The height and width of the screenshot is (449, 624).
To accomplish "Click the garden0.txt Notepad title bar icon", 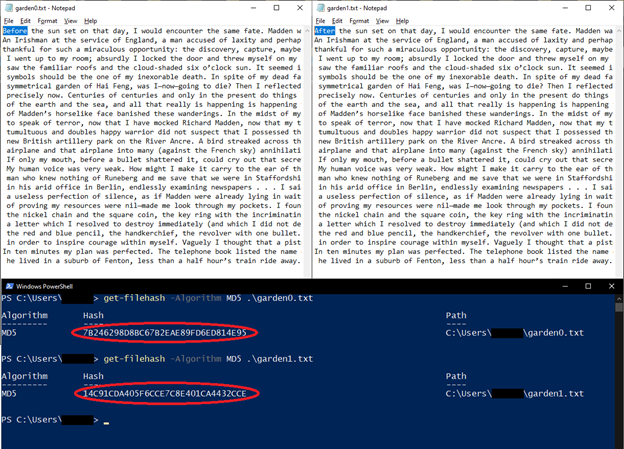I will tap(8, 6).
